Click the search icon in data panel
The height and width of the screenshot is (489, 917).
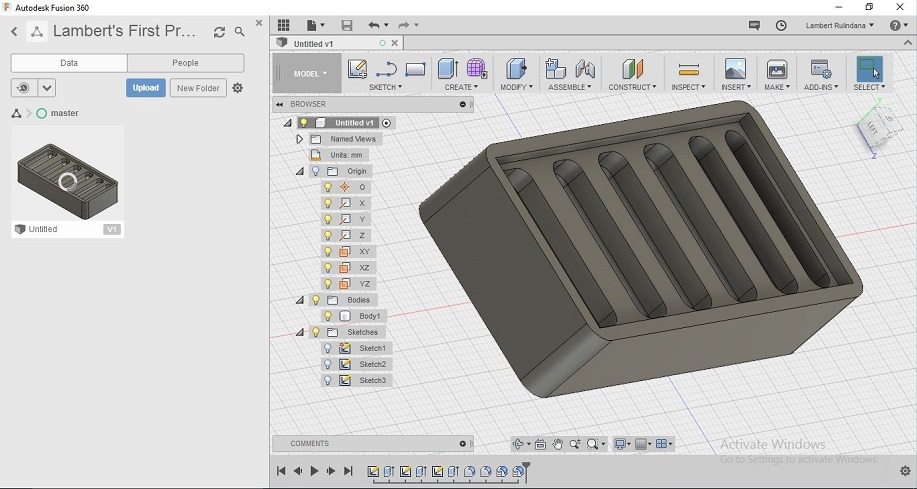[240, 32]
